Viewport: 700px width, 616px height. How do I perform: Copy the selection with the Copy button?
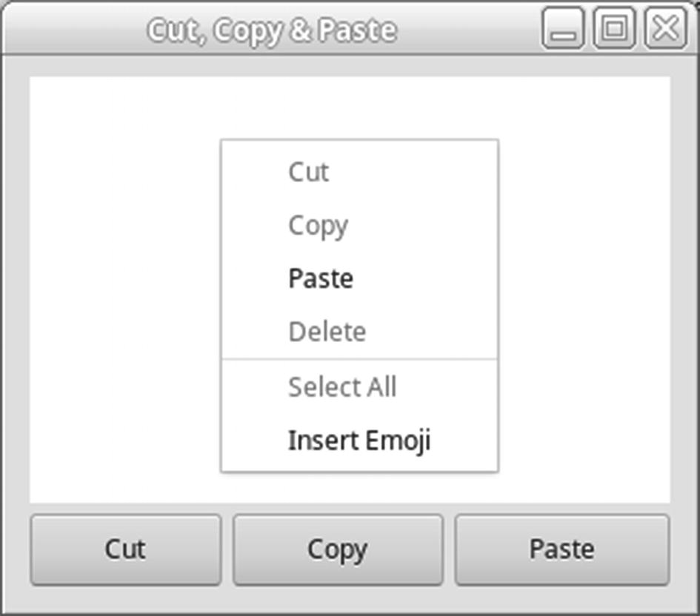338,549
